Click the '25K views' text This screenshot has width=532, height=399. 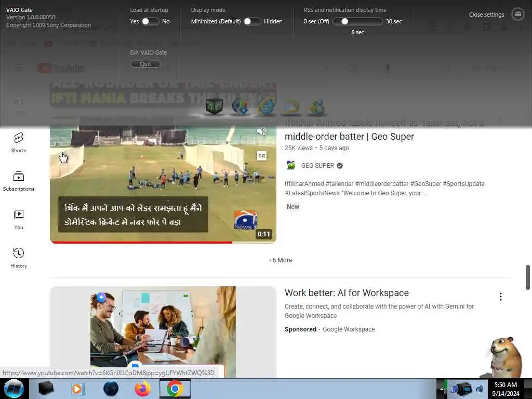[299, 148]
